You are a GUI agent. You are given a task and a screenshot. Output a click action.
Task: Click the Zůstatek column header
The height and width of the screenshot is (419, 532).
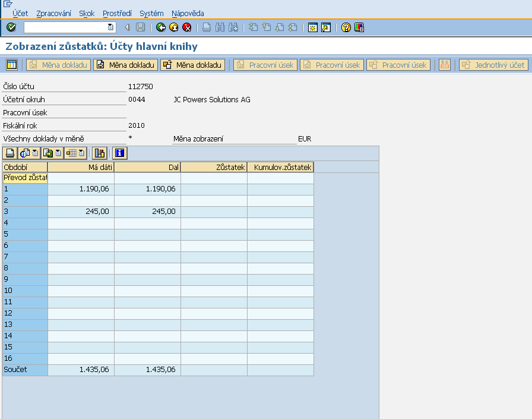(214, 167)
